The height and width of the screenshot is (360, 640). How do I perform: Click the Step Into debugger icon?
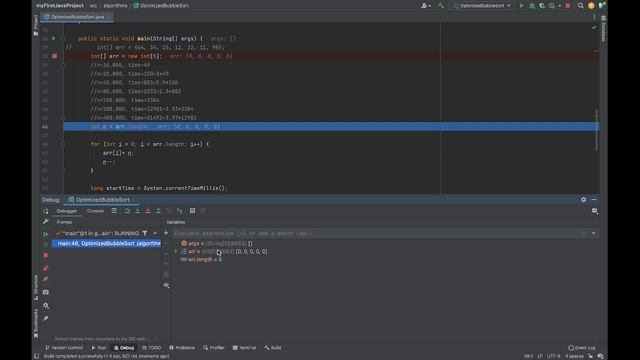[x=138, y=211]
